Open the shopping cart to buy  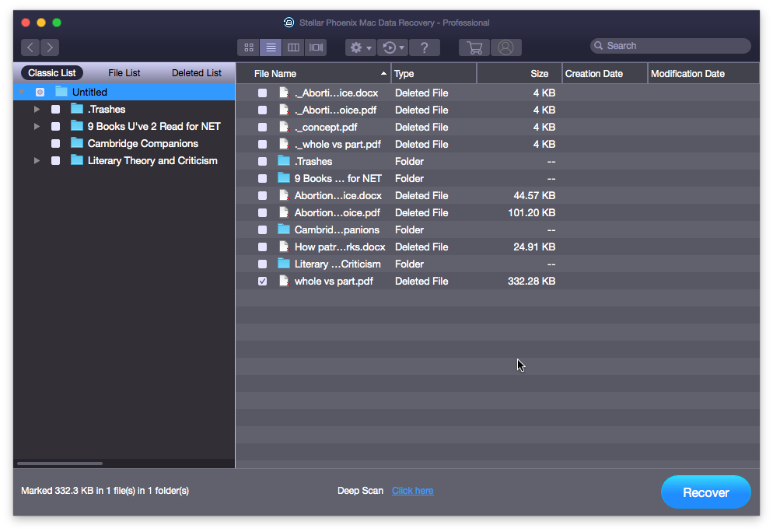474,47
